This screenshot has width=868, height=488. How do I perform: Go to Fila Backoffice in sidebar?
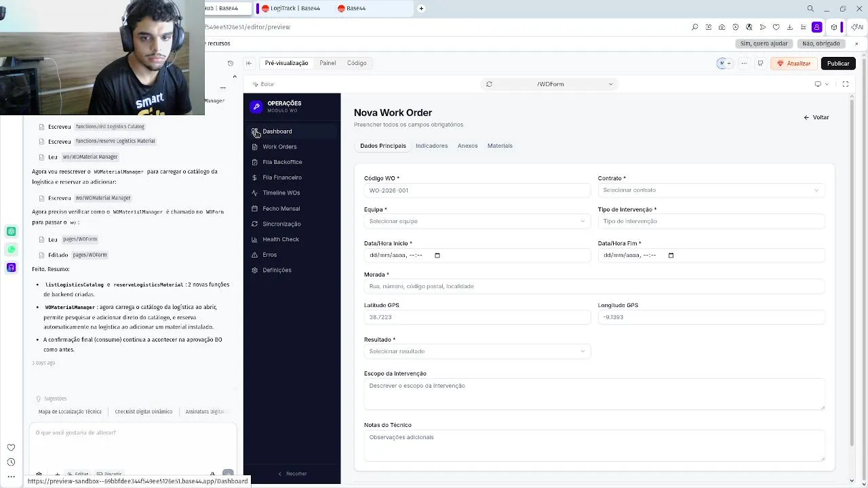click(x=292, y=162)
